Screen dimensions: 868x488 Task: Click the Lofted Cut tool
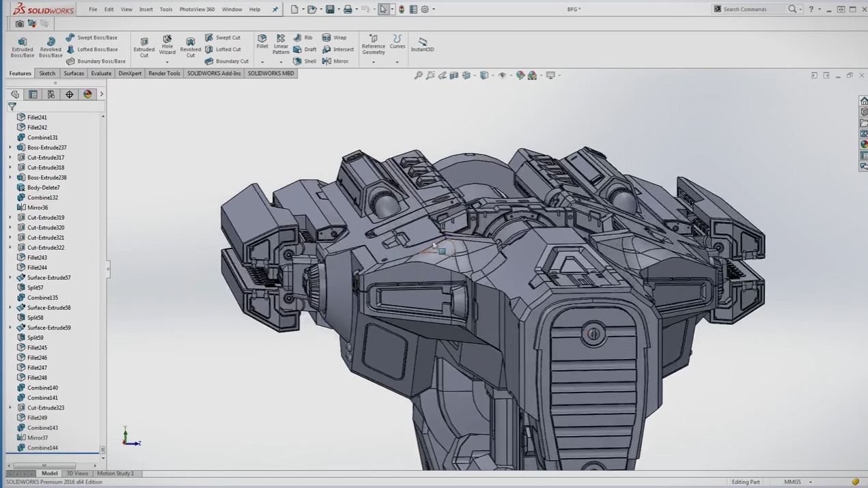tap(223, 49)
